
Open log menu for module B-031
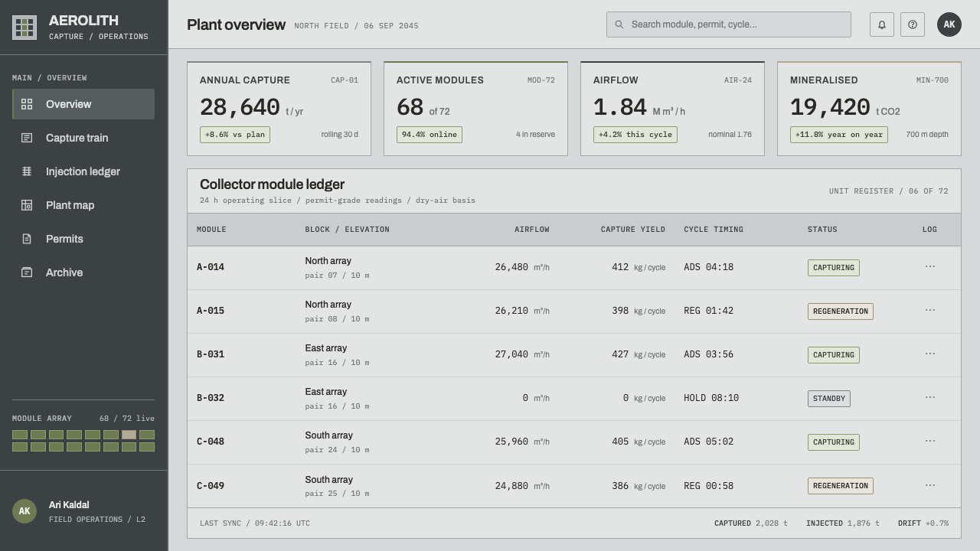click(x=930, y=354)
